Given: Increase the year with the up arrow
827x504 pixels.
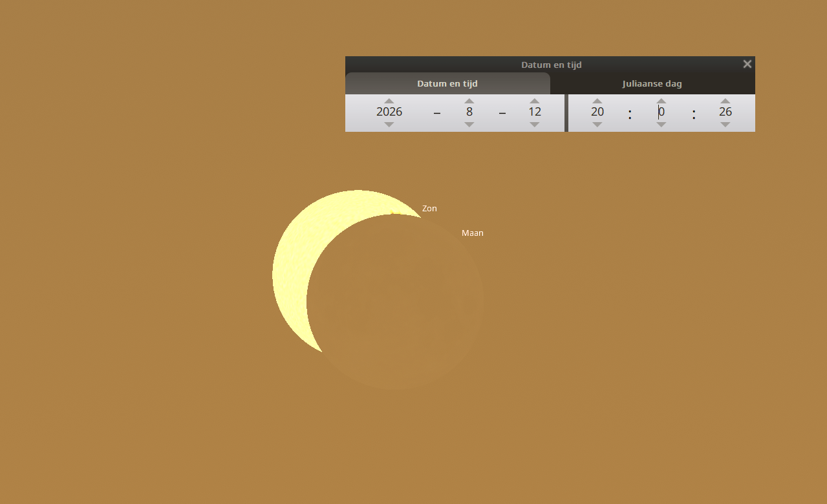Looking at the screenshot, I should [389, 101].
